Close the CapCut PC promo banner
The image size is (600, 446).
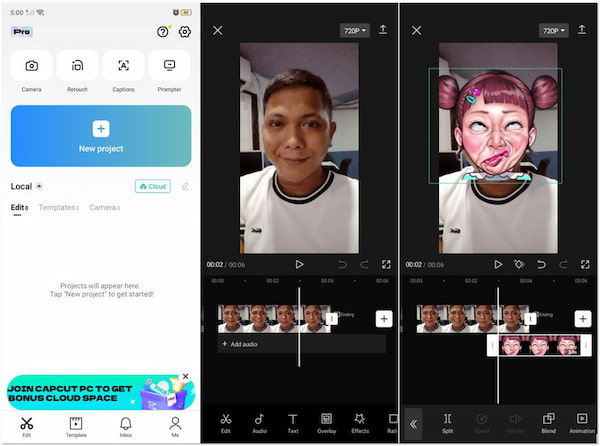point(185,376)
